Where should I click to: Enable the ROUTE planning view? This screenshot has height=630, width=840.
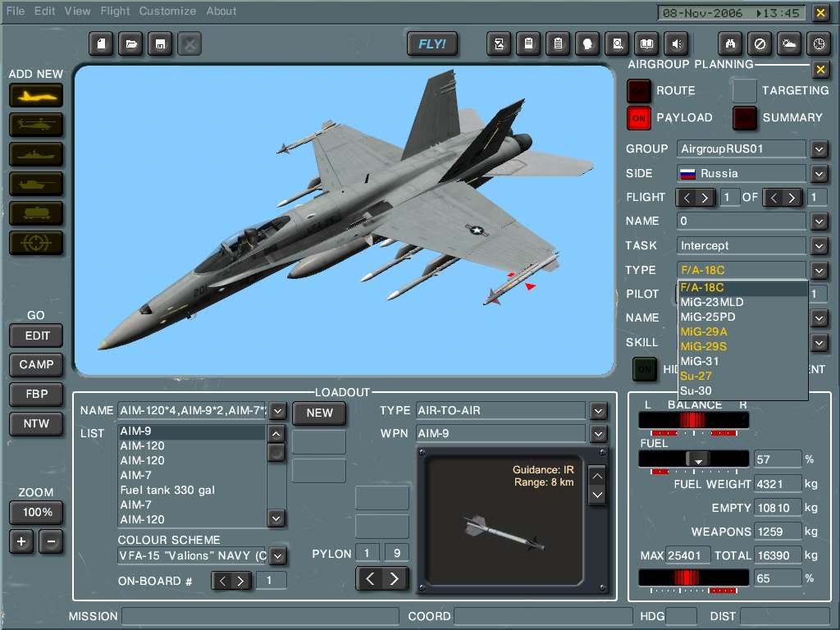coord(638,90)
